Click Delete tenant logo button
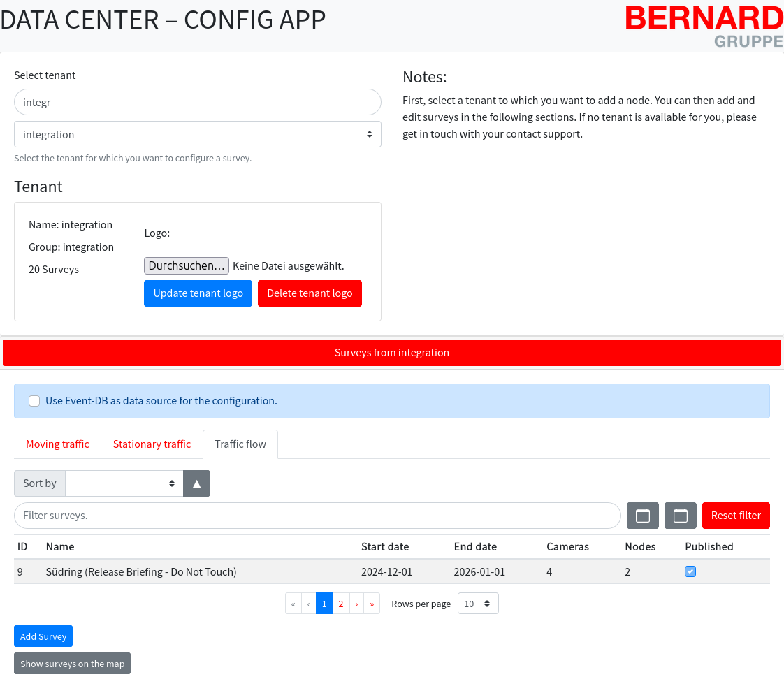The width and height of the screenshot is (784, 686). (x=310, y=293)
